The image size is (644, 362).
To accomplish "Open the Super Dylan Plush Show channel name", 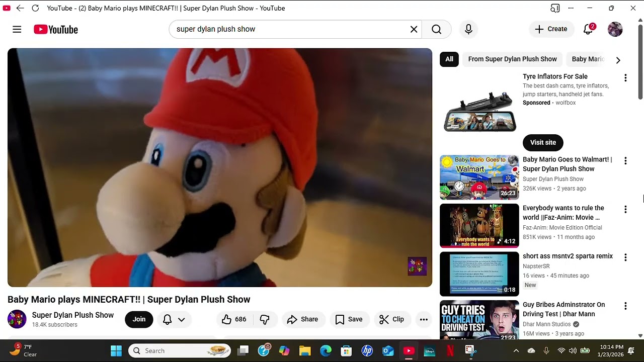I will click(x=73, y=315).
